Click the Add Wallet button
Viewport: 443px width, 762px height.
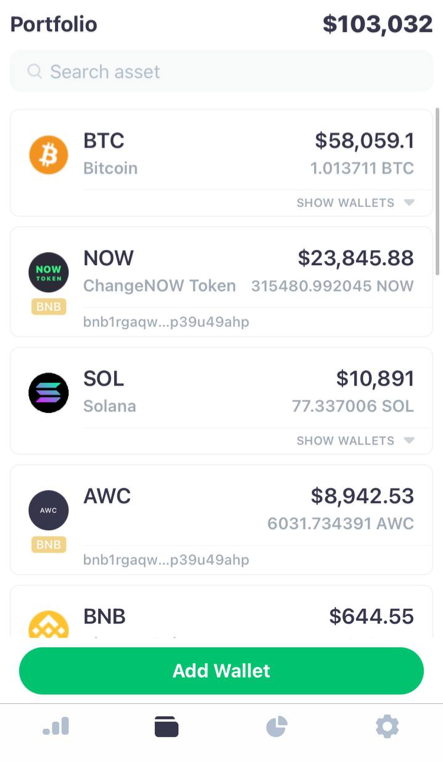(222, 671)
